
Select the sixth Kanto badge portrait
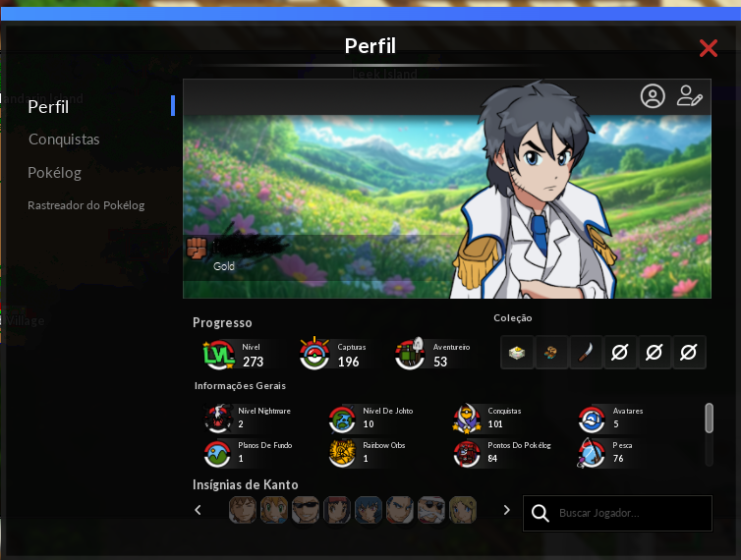[x=400, y=510]
